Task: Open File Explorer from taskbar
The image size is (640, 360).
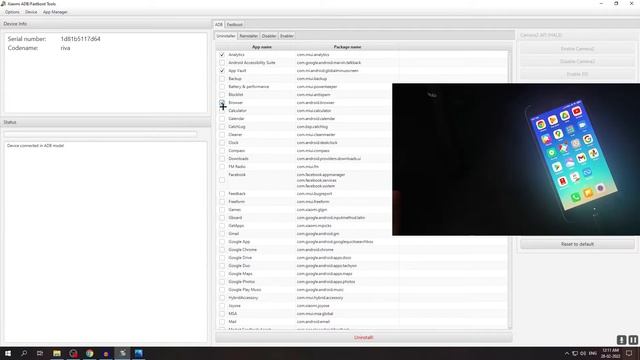Action: tap(57, 353)
